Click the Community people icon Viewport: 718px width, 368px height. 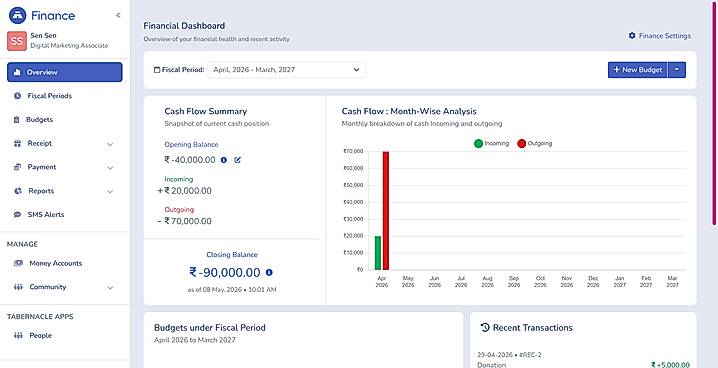(18, 287)
